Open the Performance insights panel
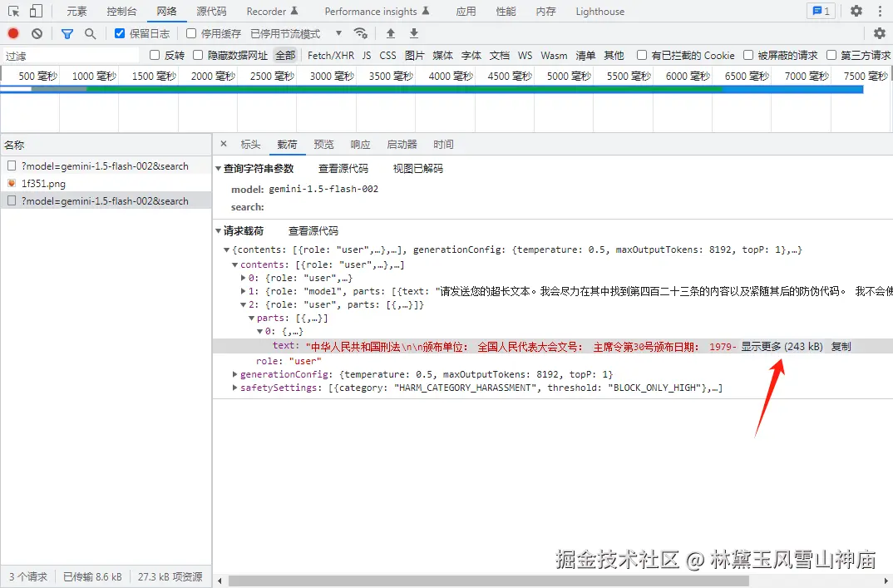Image resolution: width=893 pixels, height=588 pixels. (x=377, y=12)
